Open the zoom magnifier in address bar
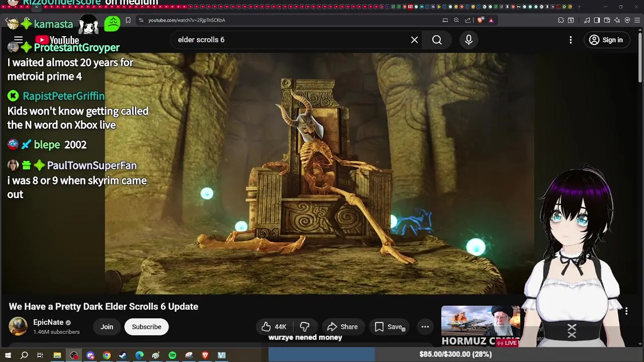This screenshot has width=644, height=362. tap(456, 20)
